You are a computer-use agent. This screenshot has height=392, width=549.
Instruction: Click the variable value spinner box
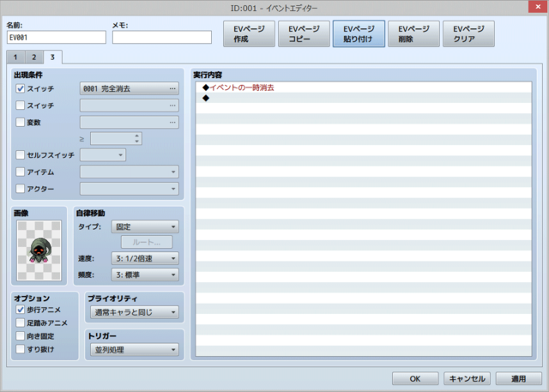click(116, 139)
